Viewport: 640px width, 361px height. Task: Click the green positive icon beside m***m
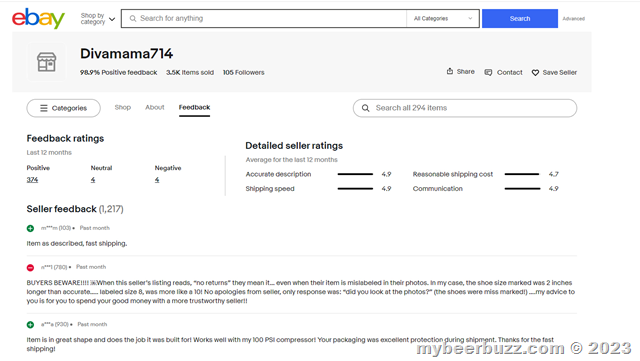(x=30, y=228)
